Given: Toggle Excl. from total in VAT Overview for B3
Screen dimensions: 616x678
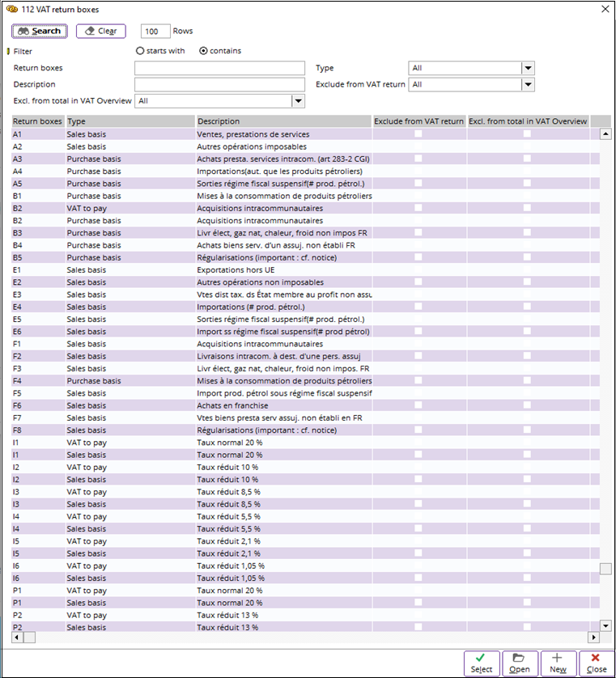Looking at the screenshot, I should pos(527,233).
